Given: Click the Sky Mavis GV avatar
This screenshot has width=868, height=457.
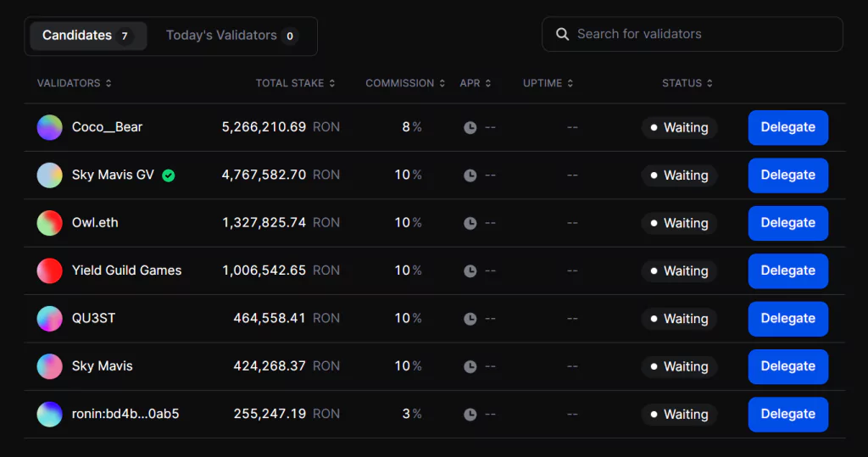Looking at the screenshot, I should (x=49, y=175).
